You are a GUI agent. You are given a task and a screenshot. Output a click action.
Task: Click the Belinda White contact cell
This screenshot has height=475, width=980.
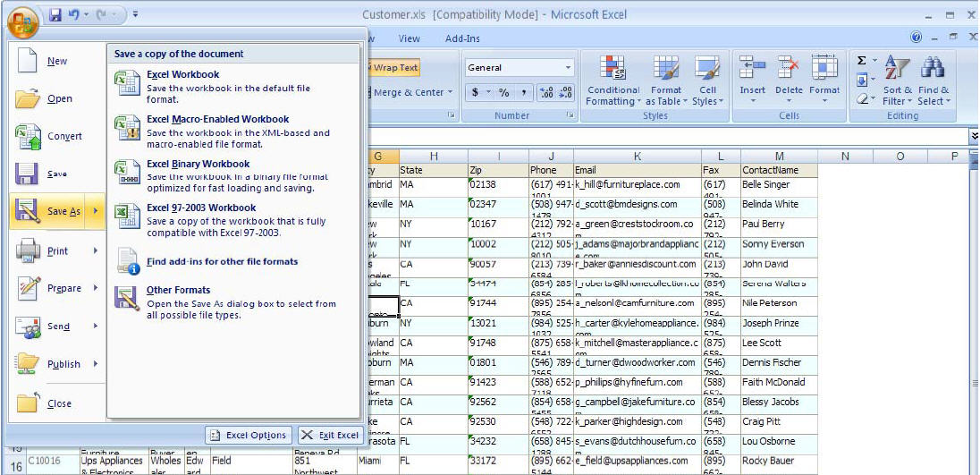(x=779, y=207)
